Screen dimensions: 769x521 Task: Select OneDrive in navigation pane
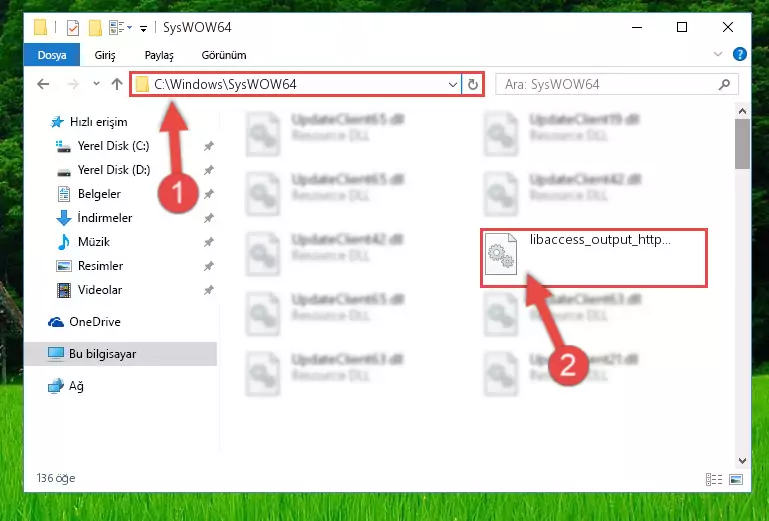point(84,322)
